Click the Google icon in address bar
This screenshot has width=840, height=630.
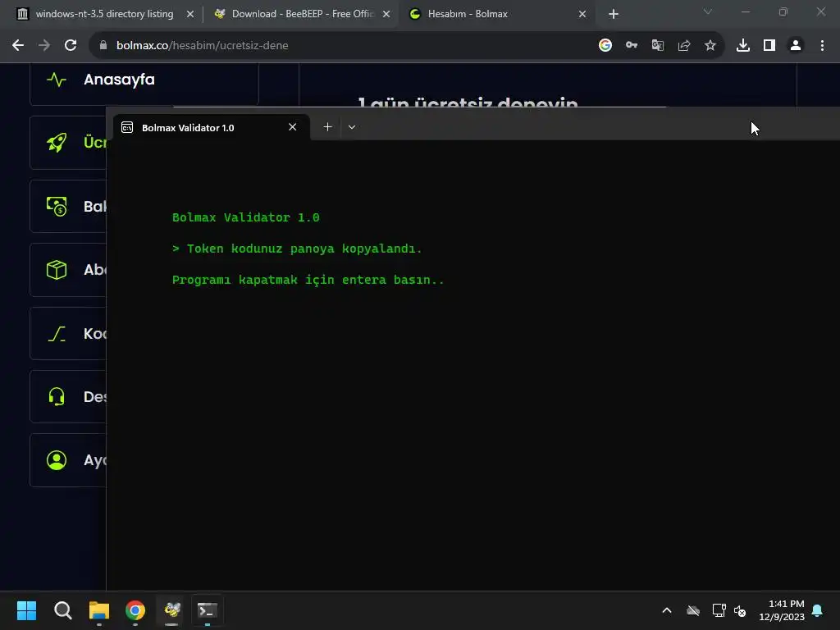coord(605,46)
